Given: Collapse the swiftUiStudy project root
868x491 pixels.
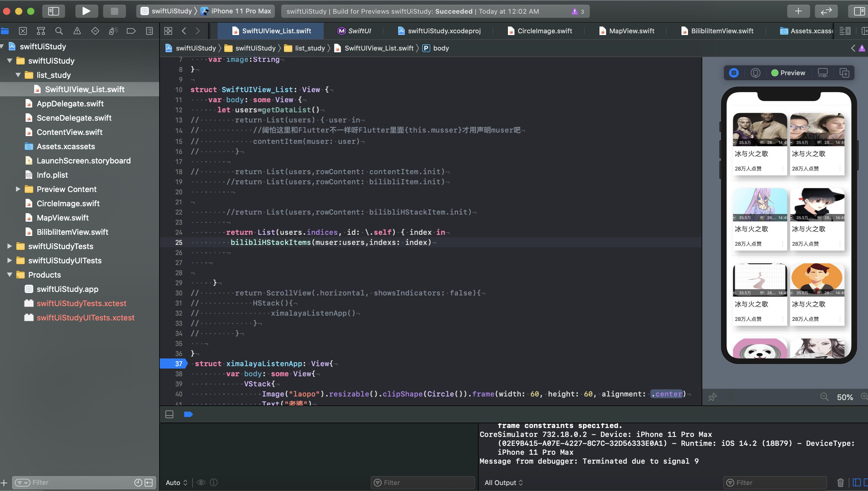Looking at the screenshot, I should [x=3, y=47].
